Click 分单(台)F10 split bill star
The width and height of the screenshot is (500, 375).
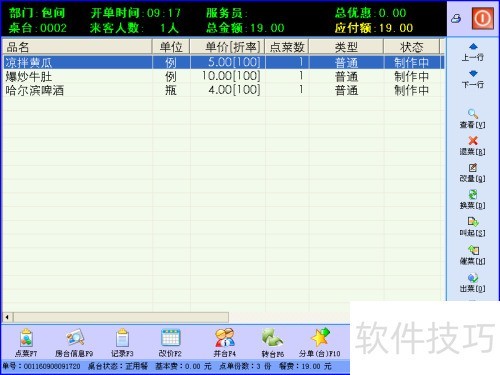click(320, 342)
